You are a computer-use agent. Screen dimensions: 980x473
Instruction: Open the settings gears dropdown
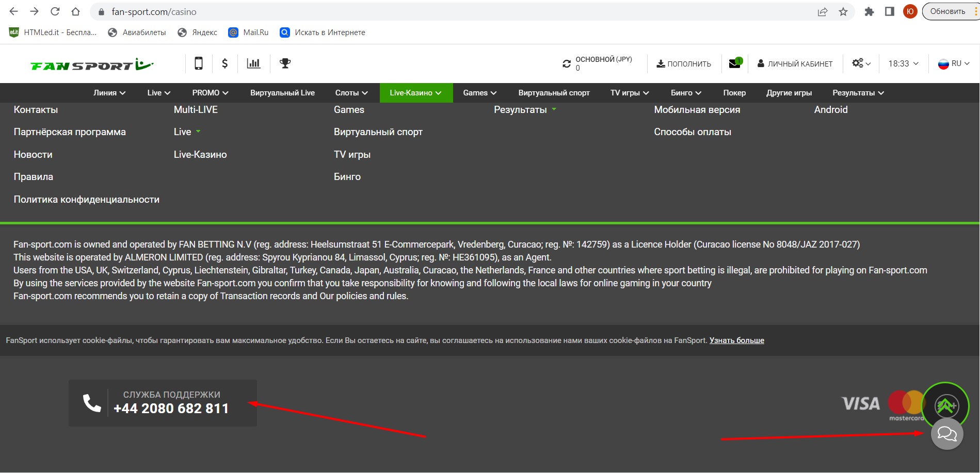click(x=861, y=63)
